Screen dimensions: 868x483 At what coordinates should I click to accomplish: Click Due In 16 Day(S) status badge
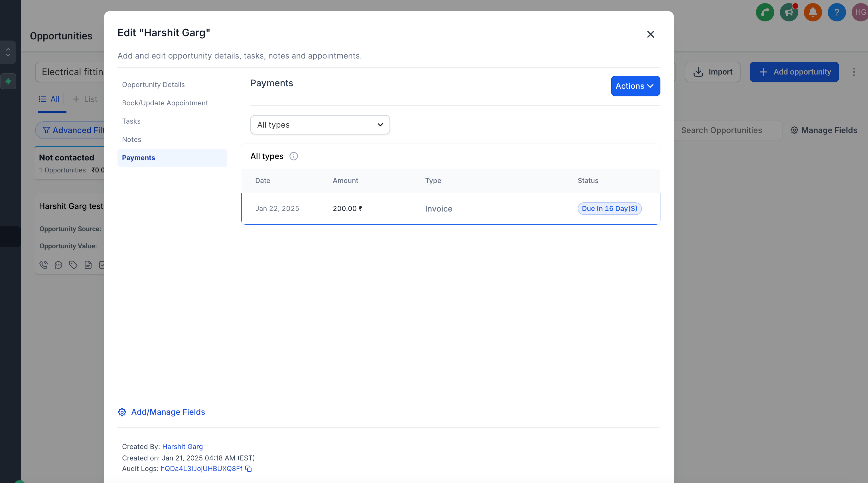[x=609, y=208]
